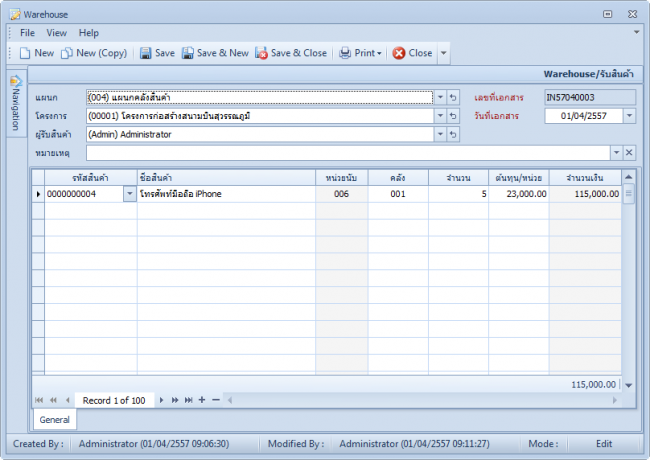
Task: Click the จำนวน column header
Action: [458, 178]
